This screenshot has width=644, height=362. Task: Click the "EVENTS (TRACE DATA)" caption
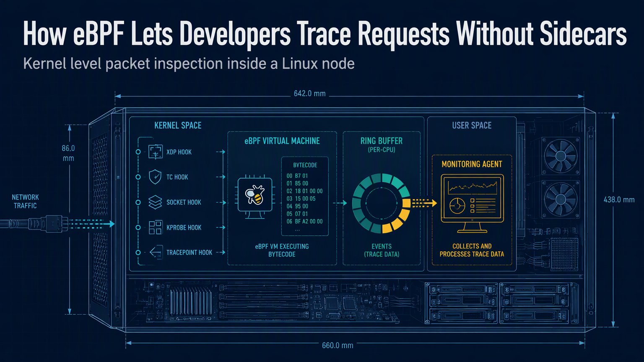382,250
